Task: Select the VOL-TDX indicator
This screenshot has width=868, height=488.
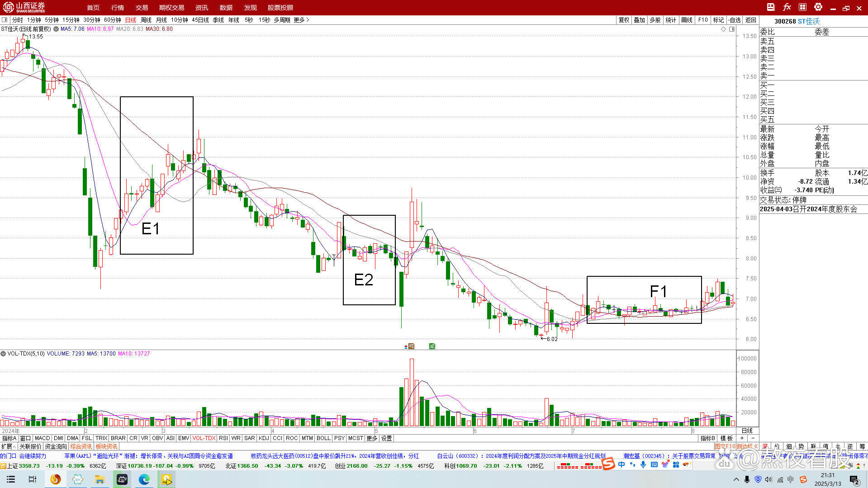Action: (x=204, y=438)
